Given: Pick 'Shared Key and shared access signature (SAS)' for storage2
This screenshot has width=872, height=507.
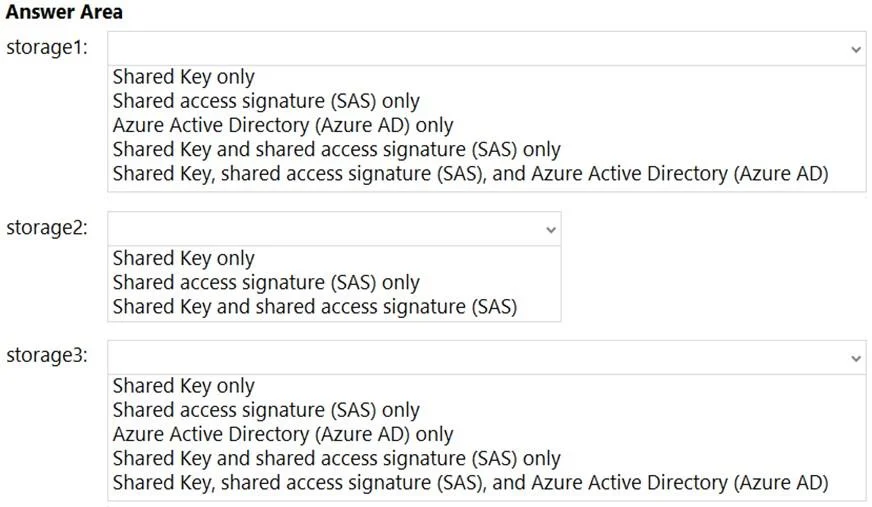Looking at the screenshot, I should click(x=315, y=307).
